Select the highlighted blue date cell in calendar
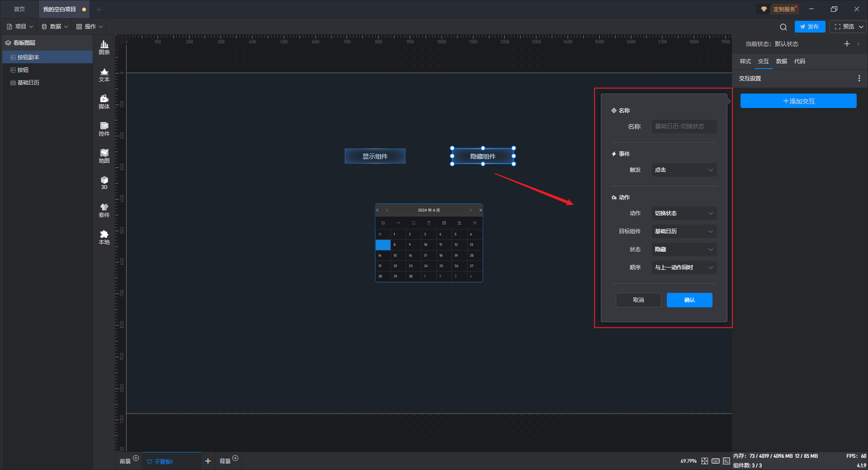 (383, 245)
